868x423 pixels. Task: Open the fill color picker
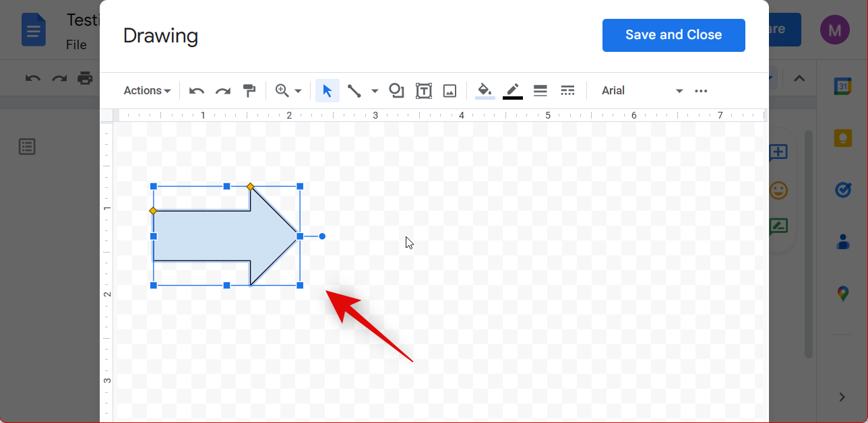(485, 91)
